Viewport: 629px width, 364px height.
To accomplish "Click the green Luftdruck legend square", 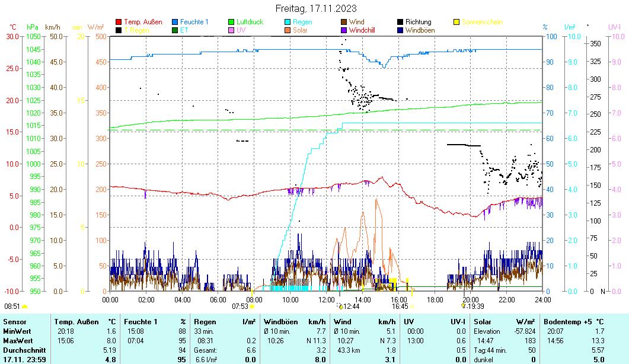I will (x=231, y=22).
